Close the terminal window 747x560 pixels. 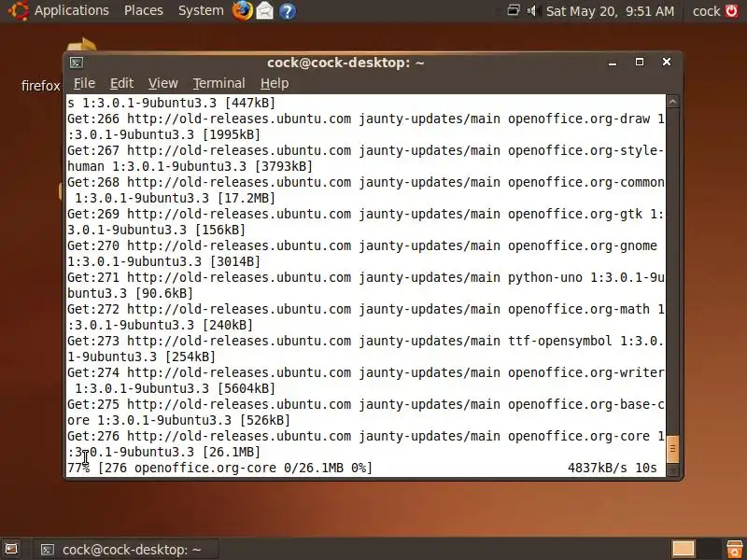(x=667, y=62)
